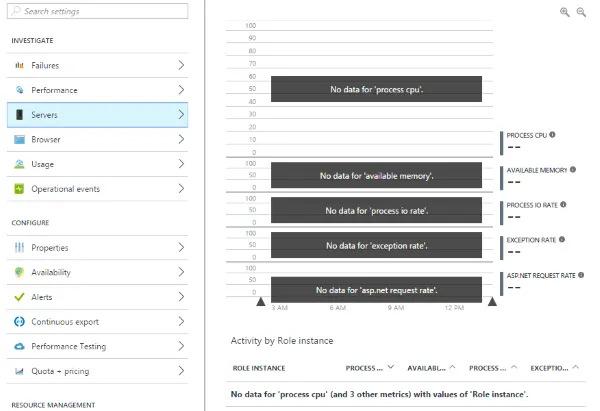Click the left time range handle
The height and width of the screenshot is (411, 600).
click(261, 300)
